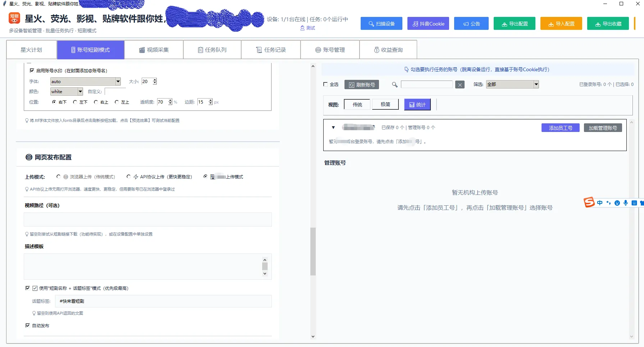644x347 pixels.
Task: Focus the 话题标签 #快来看短剧 field
Action: [x=163, y=301]
